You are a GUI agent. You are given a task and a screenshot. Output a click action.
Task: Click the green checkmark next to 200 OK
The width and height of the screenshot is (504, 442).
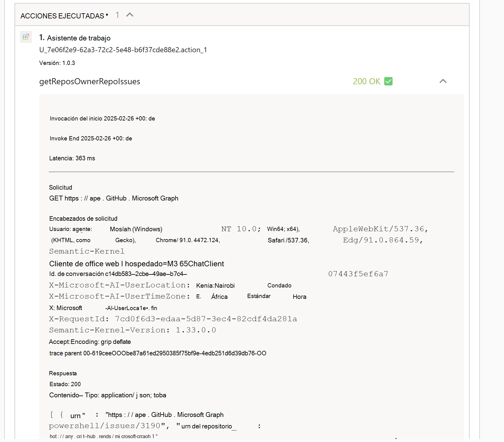click(389, 81)
